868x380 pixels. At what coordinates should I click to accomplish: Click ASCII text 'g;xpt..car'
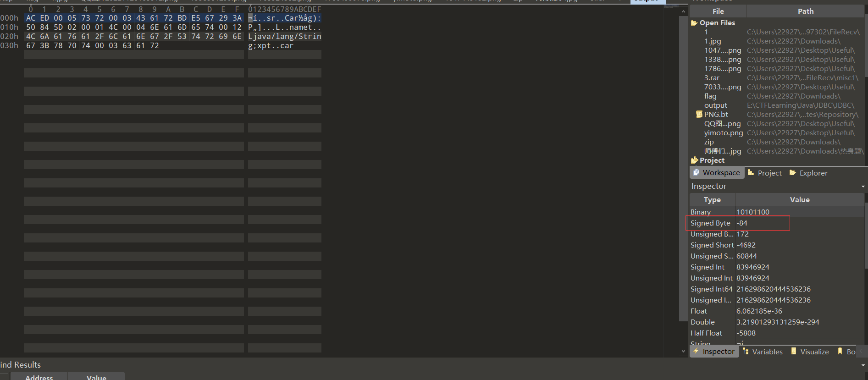tap(271, 46)
